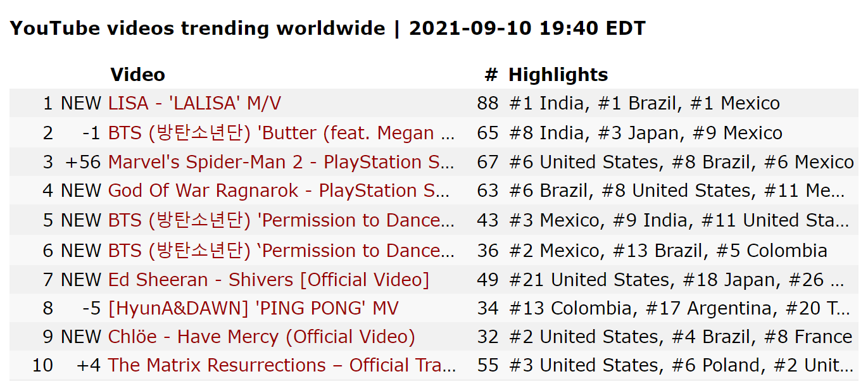
Task: Open Ed Sheeran - Shivers video link
Action: coord(268,280)
